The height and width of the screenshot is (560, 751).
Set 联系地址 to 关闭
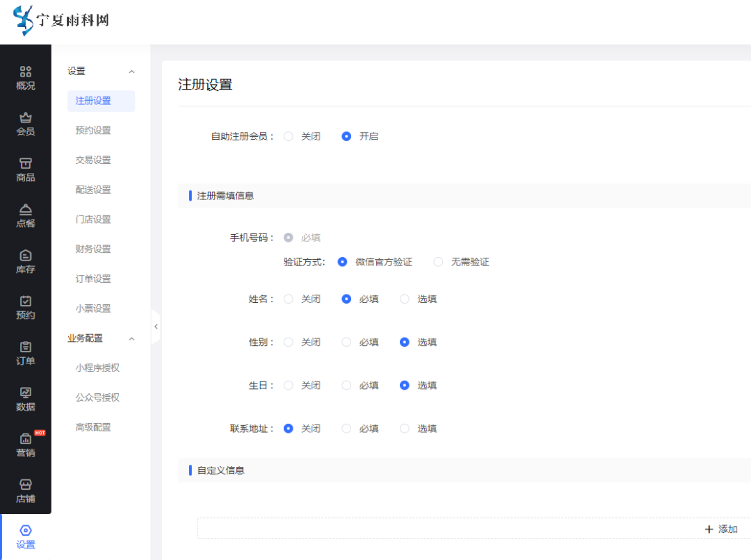[289, 429]
